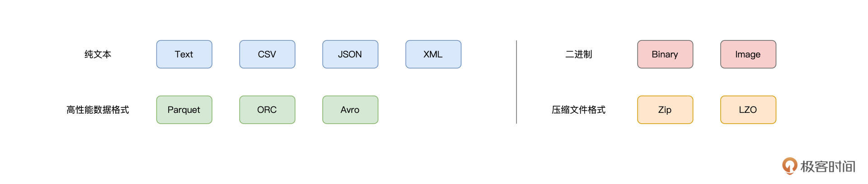
Task: Click the 极客时间 watermark text
Action: coord(827,166)
